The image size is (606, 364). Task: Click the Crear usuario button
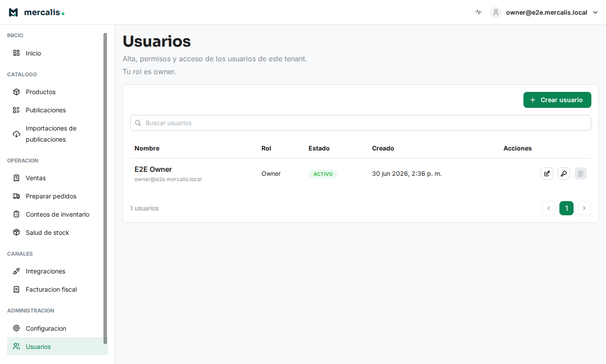pos(557,100)
